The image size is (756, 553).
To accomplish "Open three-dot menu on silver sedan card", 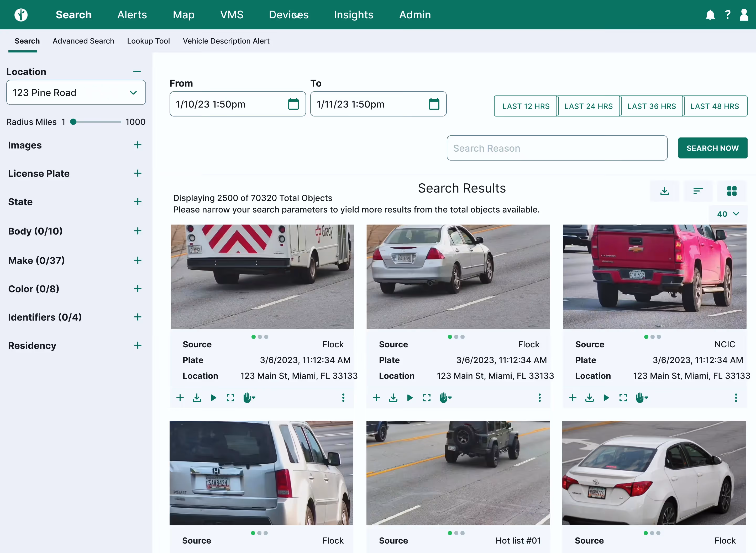I will point(539,398).
